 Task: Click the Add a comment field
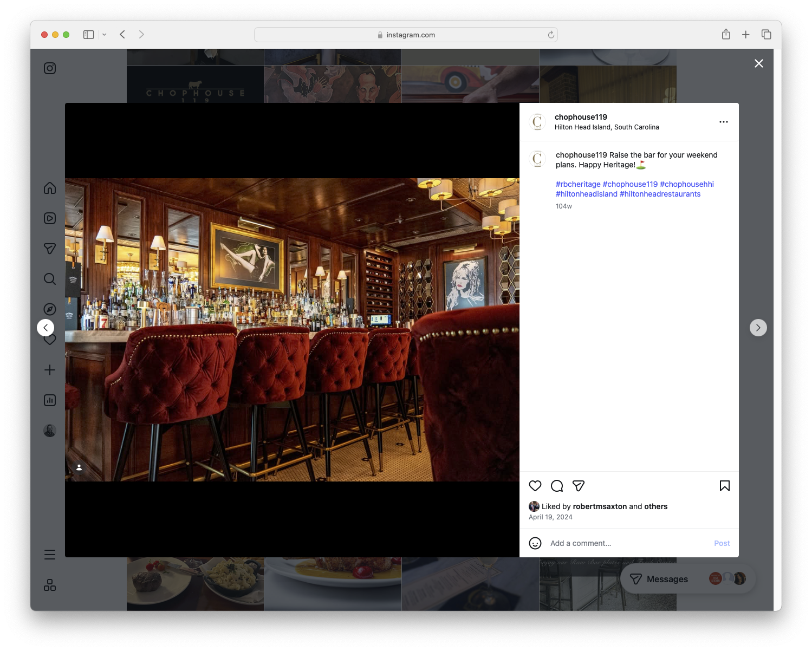point(596,543)
